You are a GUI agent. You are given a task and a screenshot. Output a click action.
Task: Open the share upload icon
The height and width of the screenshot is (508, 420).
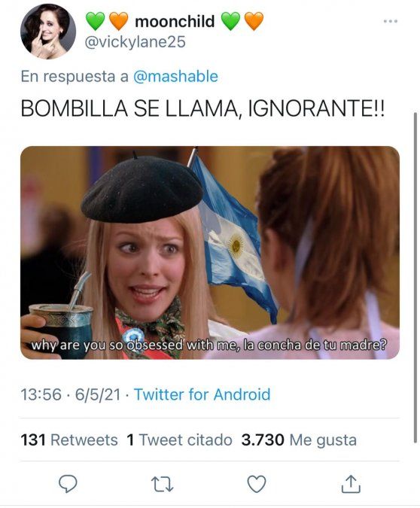[x=351, y=484]
